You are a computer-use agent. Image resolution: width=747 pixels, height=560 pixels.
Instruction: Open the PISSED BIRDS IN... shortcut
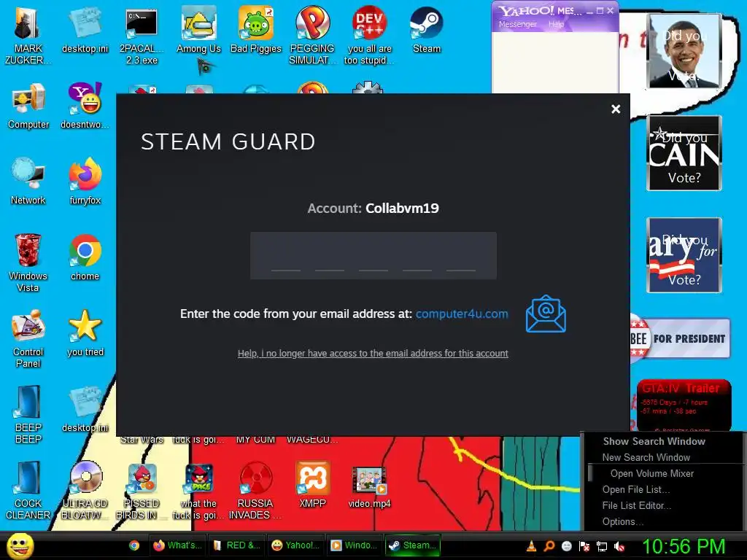pos(142,490)
